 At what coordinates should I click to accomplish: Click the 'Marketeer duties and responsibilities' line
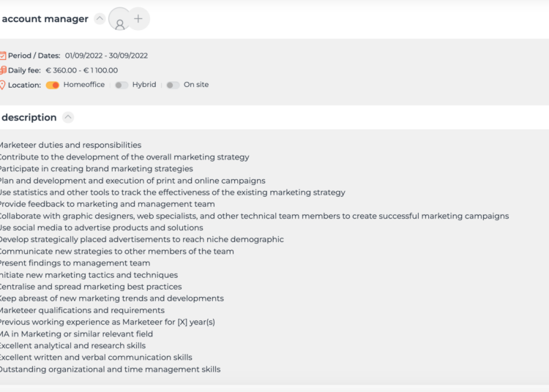click(70, 146)
